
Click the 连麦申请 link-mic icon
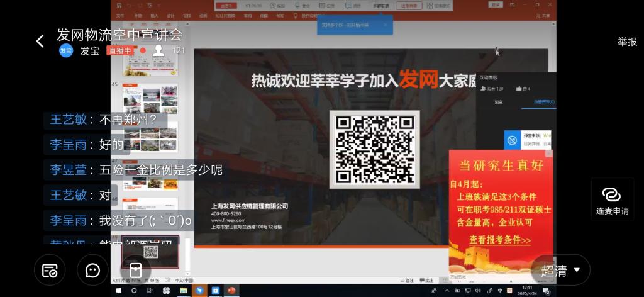pyautogui.click(x=612, y=199)
